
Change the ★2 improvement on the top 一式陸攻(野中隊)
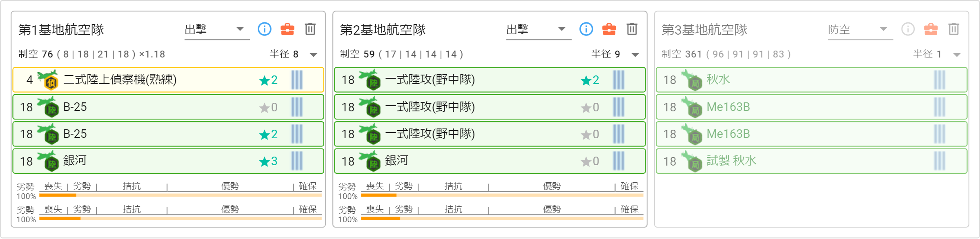(590, 80)
